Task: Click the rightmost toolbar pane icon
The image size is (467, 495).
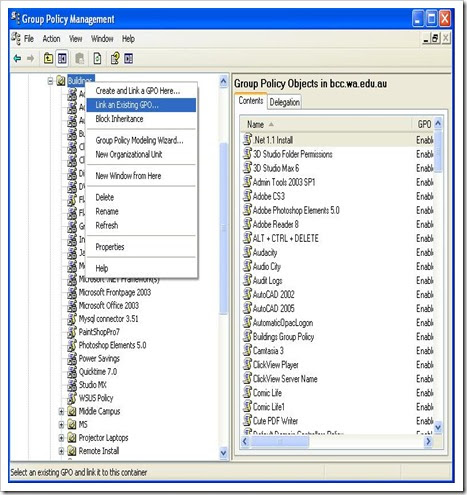Action: pyautogui.click(x=129, y=59)
